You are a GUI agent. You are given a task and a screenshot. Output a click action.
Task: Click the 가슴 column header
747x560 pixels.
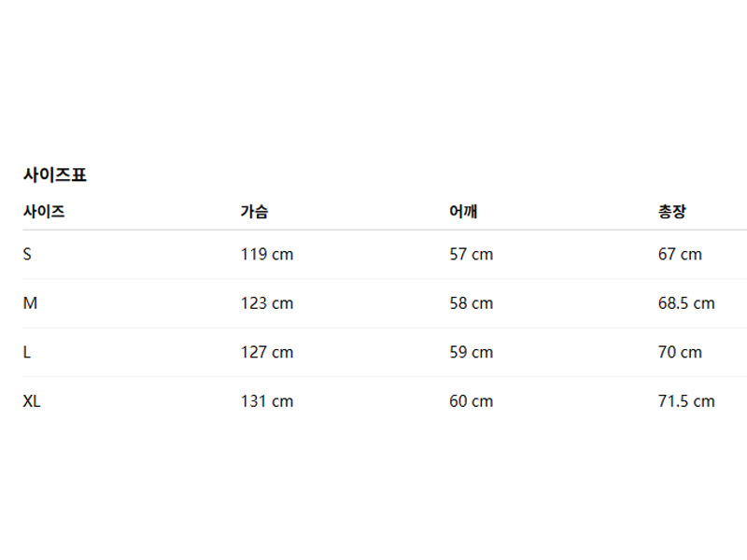(254, 212)
